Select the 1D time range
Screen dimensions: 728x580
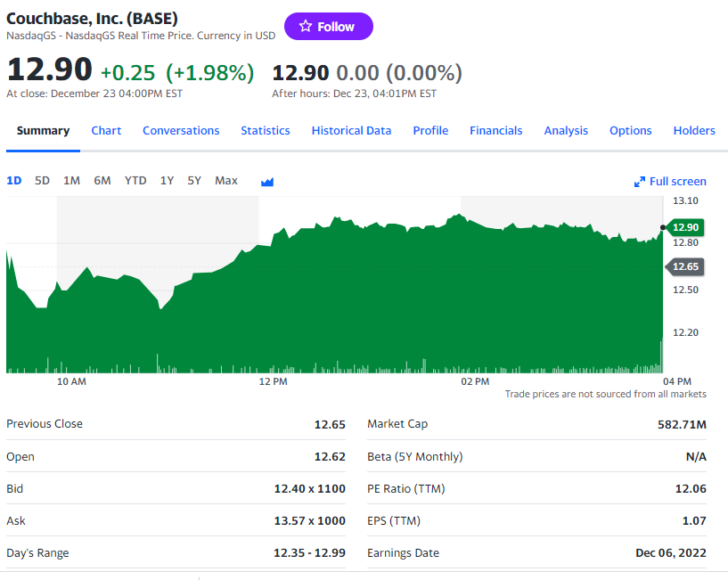point(14,181)
